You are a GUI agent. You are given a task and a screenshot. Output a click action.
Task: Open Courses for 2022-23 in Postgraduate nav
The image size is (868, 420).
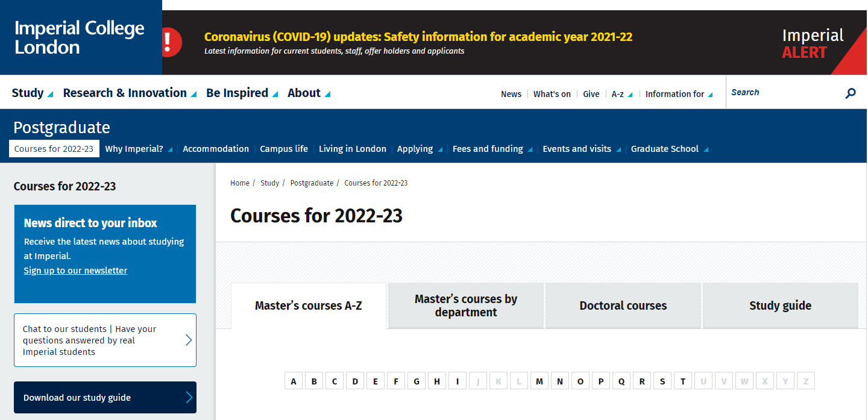click(54, 149)
